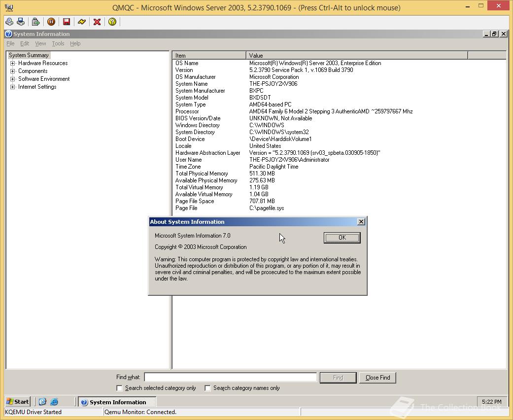513x420 pixels.
Task: Select Internet Settings label in tree
Action: [37, 86]
